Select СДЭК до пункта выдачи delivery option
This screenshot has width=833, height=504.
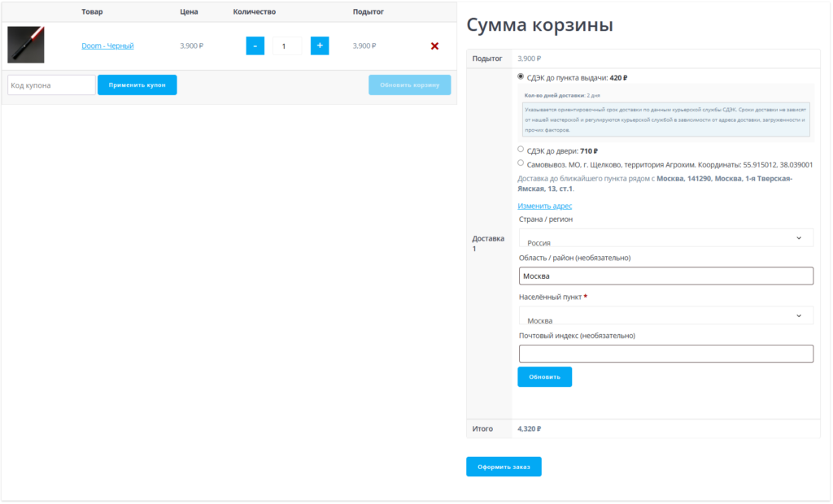tap(521, 77)
